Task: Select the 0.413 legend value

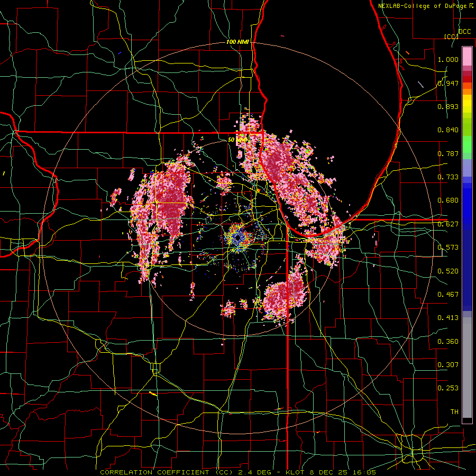Action: [448, 318]
